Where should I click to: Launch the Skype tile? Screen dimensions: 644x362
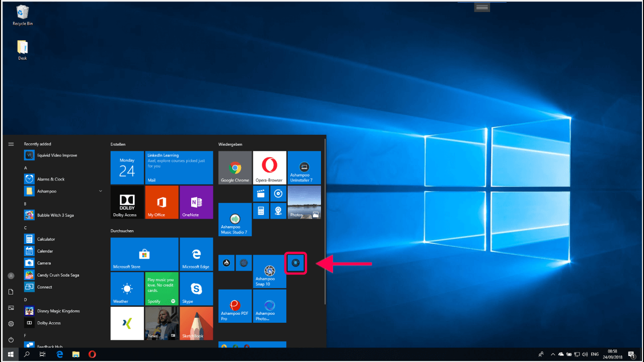tap(196, 289)
